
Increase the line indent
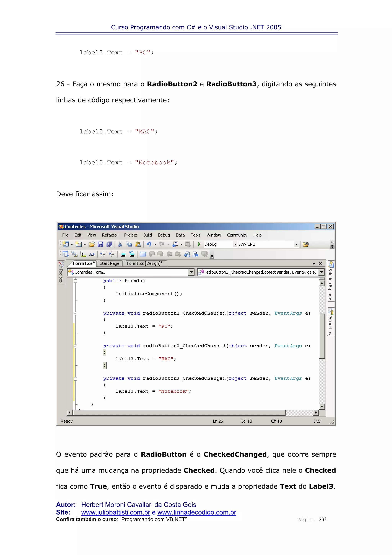(x=112, y=254)
